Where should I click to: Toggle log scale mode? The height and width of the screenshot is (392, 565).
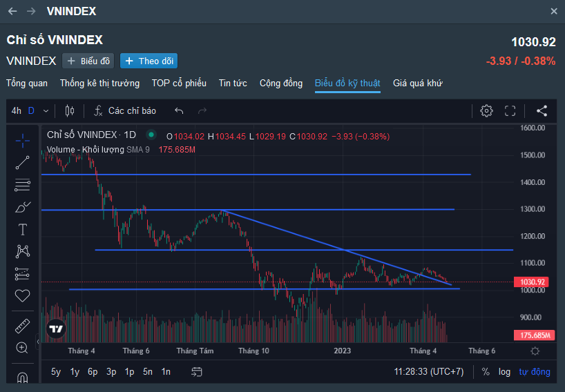504,371
